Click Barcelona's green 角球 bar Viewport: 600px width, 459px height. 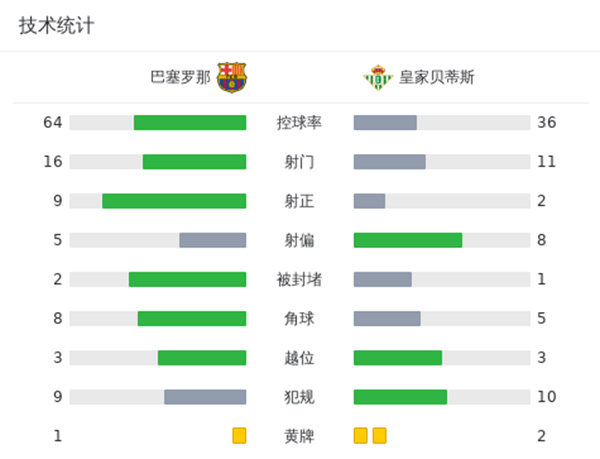click(x=192, y=319)
